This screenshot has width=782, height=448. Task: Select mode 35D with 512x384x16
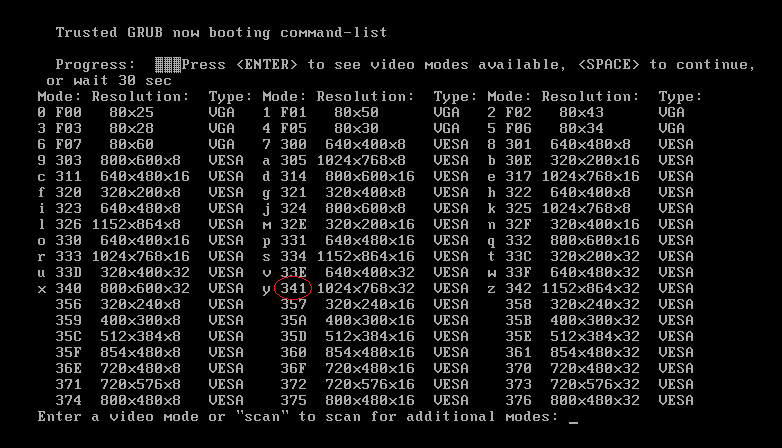(375, 336)
